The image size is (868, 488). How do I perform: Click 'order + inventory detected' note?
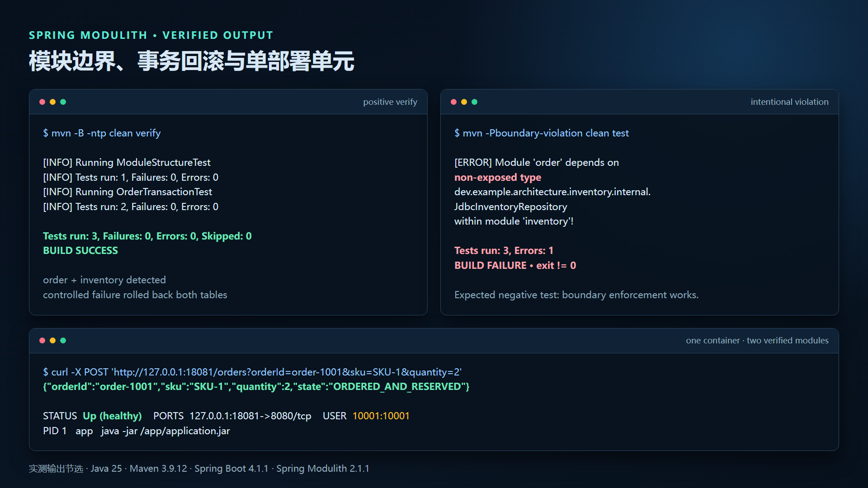click(x=104, y=280)
